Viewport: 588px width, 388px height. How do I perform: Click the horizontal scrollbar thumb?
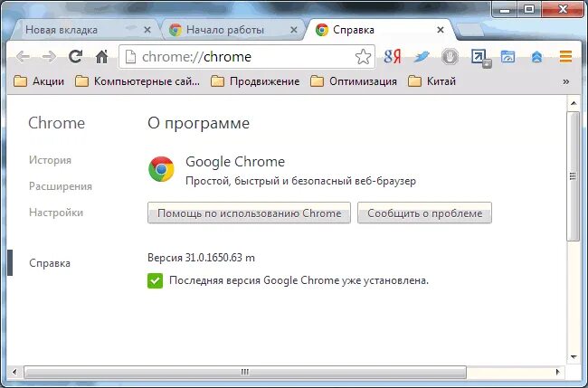pyautogui.click(x=245, y=373)
